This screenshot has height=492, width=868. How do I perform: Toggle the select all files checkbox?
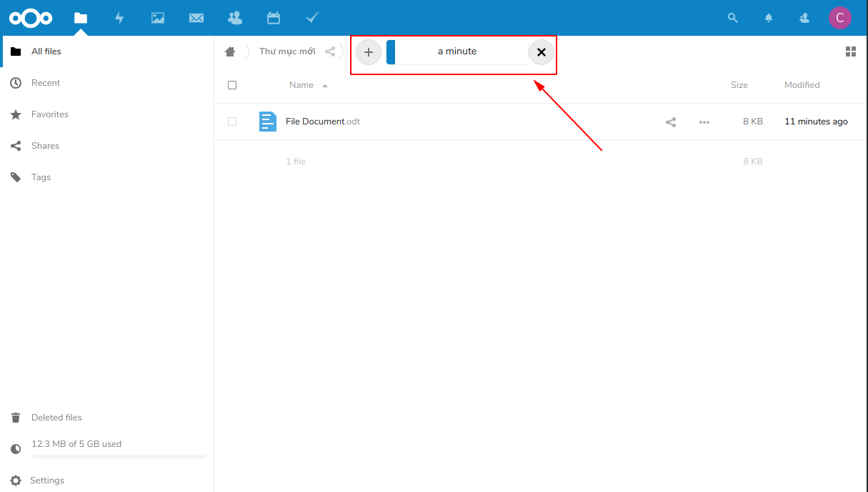click(232, 85)
